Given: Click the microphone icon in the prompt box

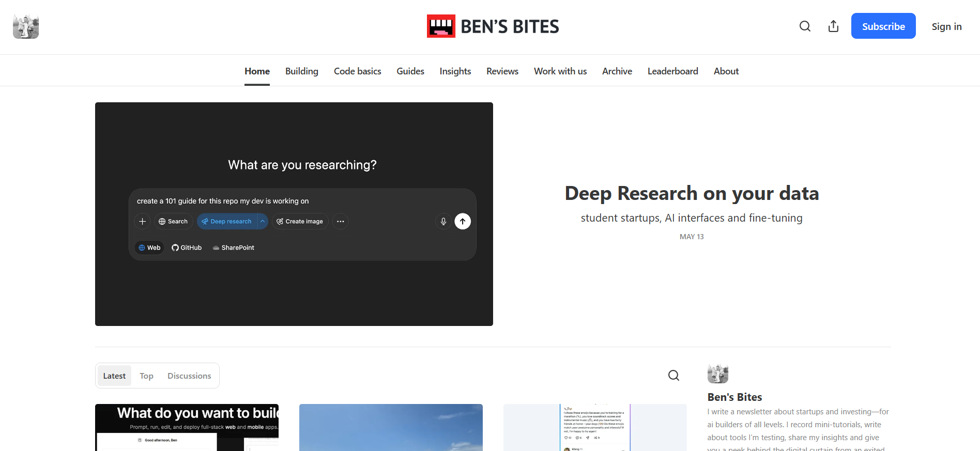Looking at the screenshot, I should click(x=443, y=222).
